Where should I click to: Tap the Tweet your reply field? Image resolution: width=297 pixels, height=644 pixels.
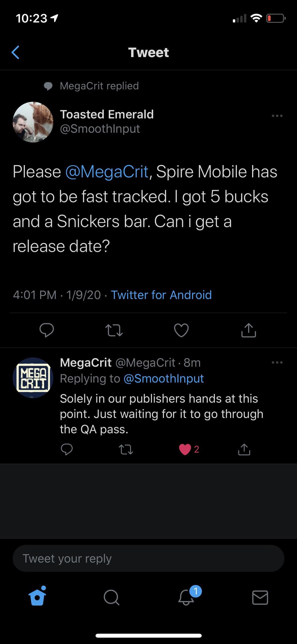[x=148, y=558]
